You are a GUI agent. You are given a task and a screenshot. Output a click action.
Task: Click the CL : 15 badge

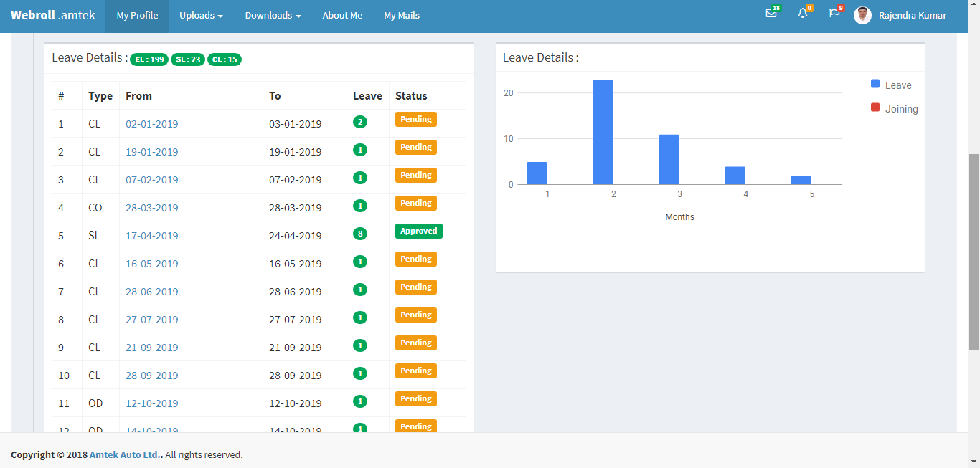pyautogui.click(x=225, y=59)
